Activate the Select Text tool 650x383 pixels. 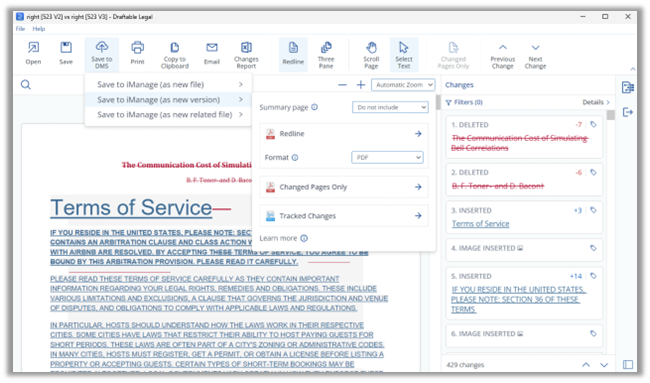[x=404, y=55]
